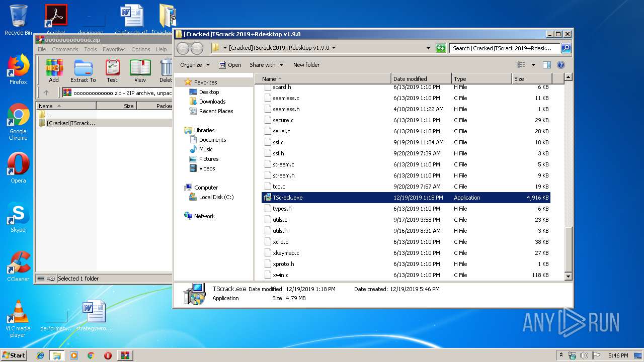Open the Share with dropdown
Image resolution: width=644 pixels, height=362 pixels.
[x=266, y=65]
